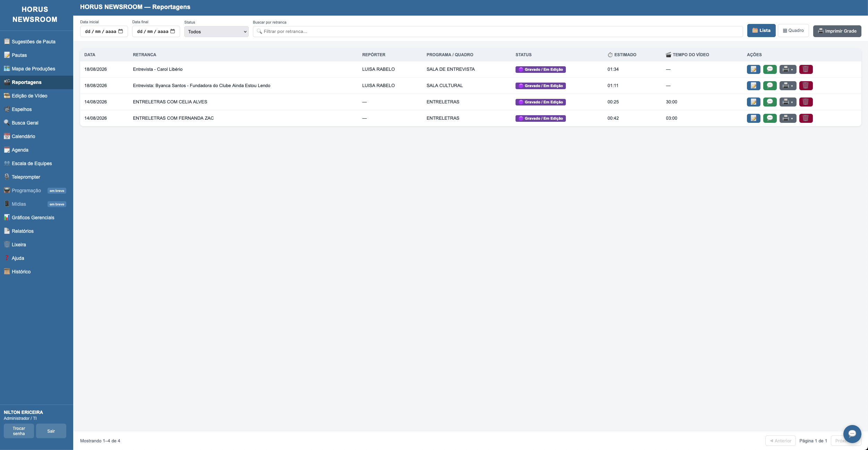Click the Trocar senha button
The width and height of the screenshot is (868, 450).
pos(19,431)
